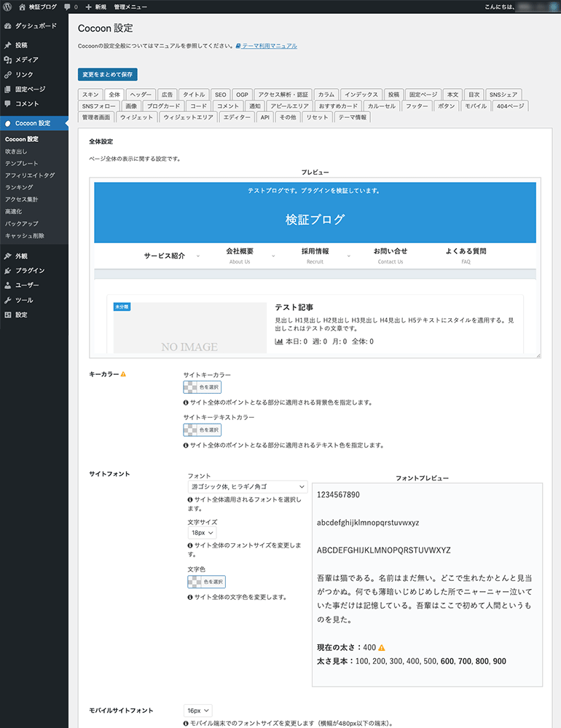Viewport: 561px width, 728px height.
Task: Click the NO IMAGE thumbnail in preview
Action: click(x=189, y=328)
